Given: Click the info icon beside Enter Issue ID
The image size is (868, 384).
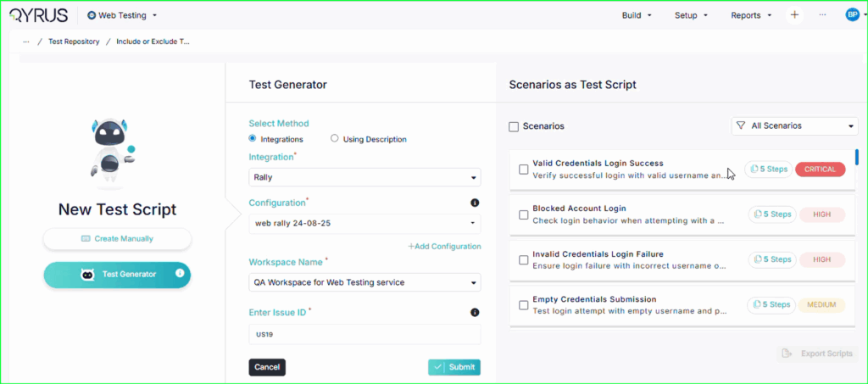Looking at the screenshot, I should click(x=475, y=312).
